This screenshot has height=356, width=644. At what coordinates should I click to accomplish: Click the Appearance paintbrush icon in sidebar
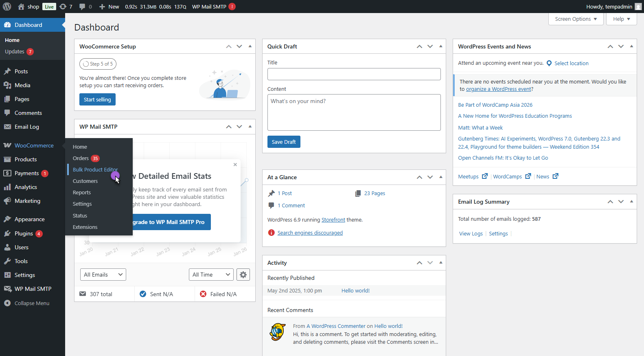[x=7, y=219]
